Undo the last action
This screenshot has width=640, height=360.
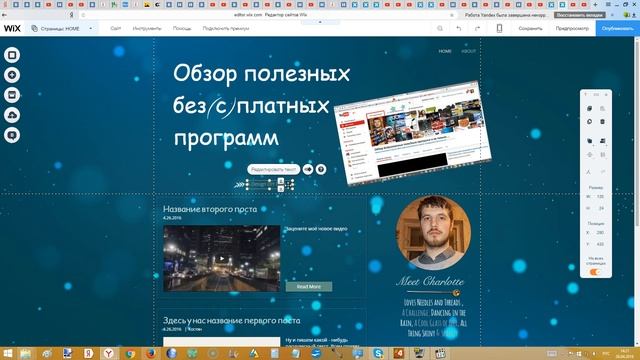tap(459, 29)
